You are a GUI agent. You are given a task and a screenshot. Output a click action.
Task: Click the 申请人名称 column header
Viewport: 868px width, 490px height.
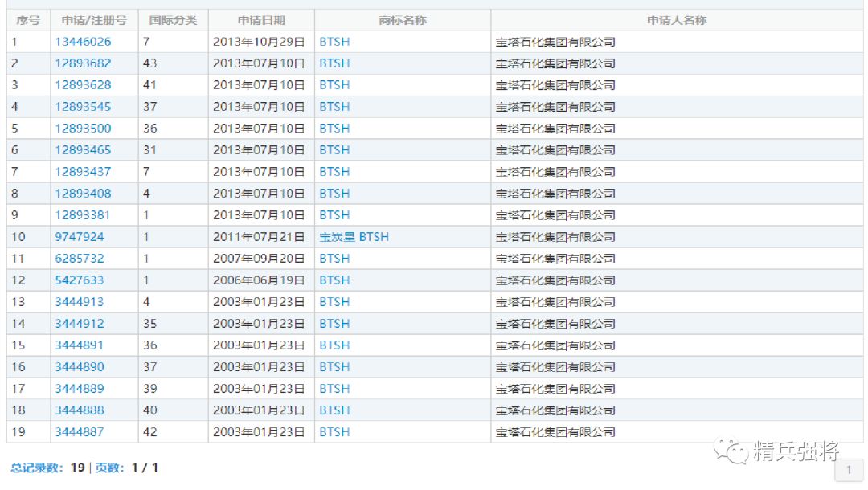tap(677, 20)
